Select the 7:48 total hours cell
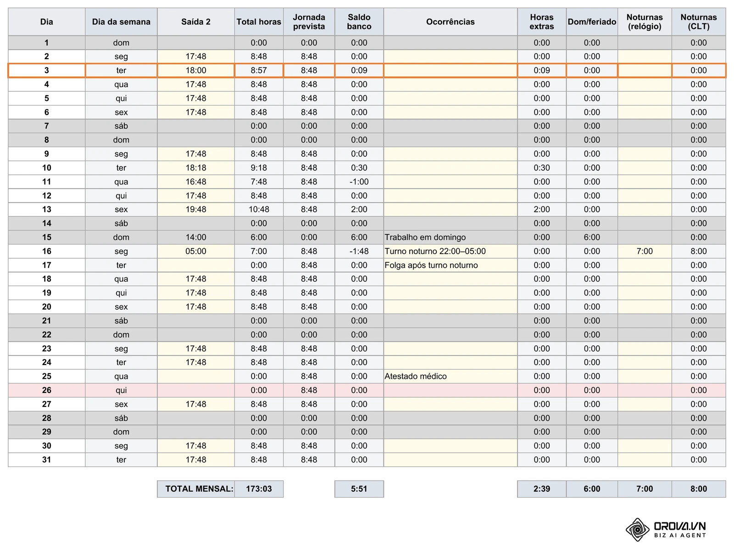 coord(259,182)
